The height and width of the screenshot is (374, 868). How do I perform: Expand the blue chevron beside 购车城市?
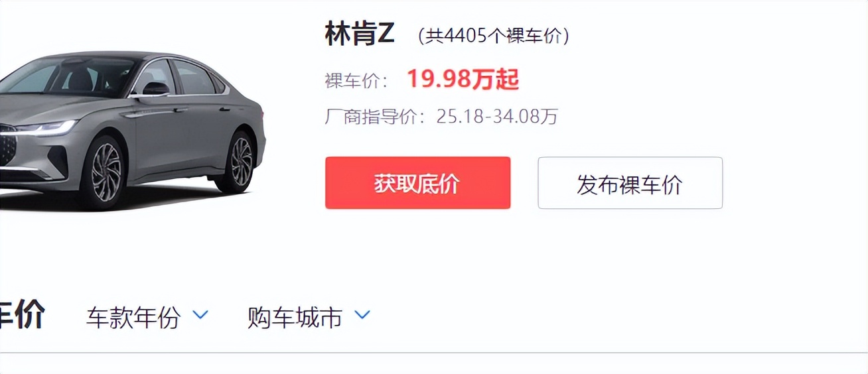click(362, 315)
